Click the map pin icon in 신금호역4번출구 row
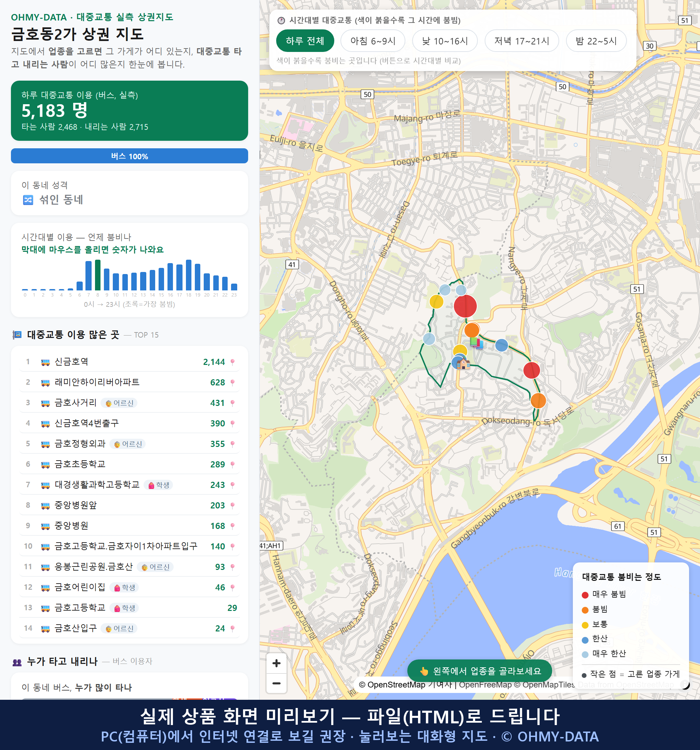The width and height of the screenshot is (700, 750). pos(232,424)
